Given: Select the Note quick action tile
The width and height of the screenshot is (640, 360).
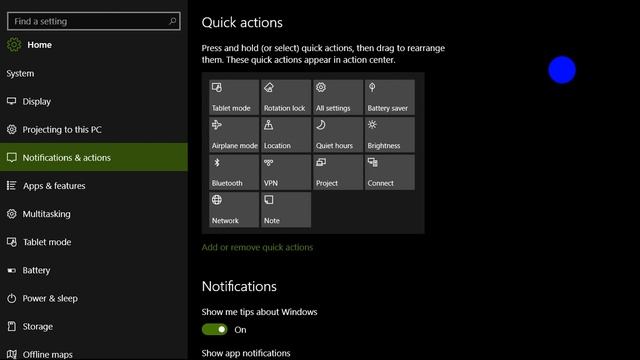Looking at the screenshot, I should click(x=286, y=210).
